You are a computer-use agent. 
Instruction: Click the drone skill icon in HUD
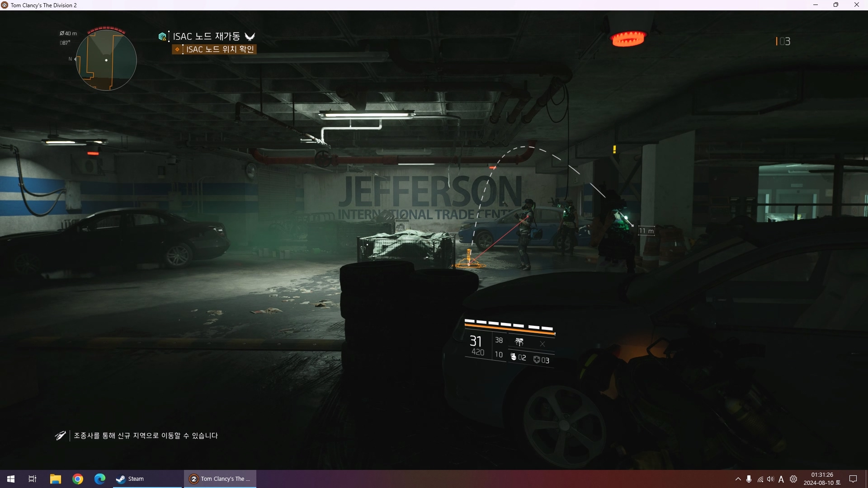click(519, 342)
